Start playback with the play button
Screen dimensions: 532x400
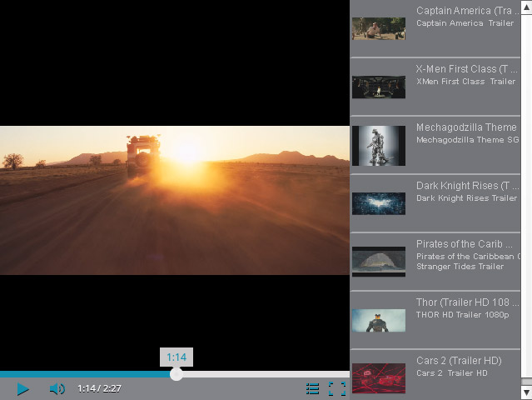pyautogui.click(x=23, y=389)
